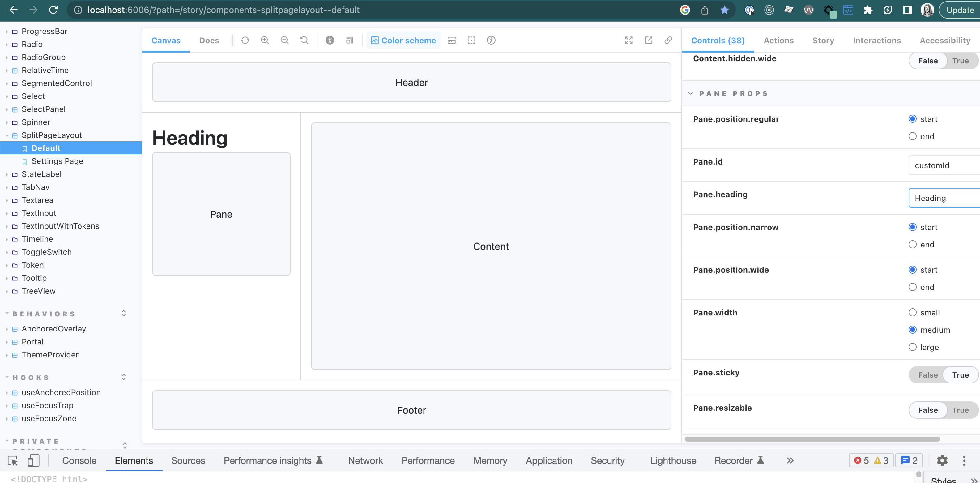Set Pane.sticky toggle to False
The width and height of the screenshot is (980, 483).
coord(928,375)
